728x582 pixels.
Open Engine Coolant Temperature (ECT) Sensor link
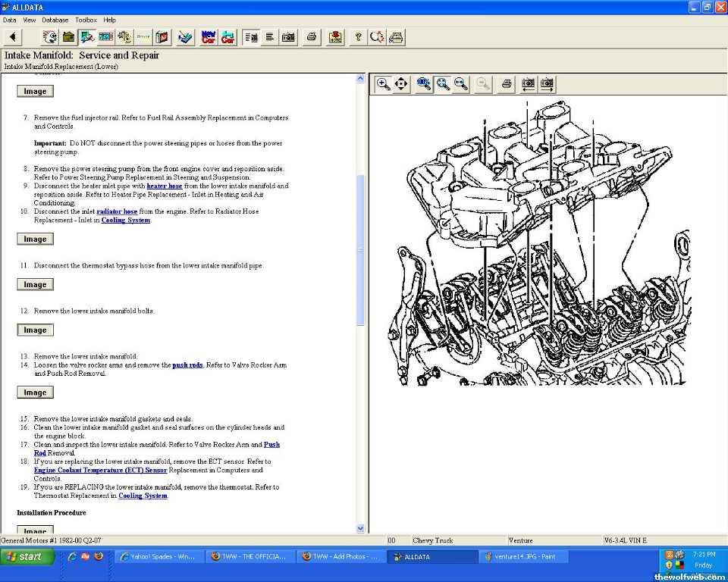(100, 470)
